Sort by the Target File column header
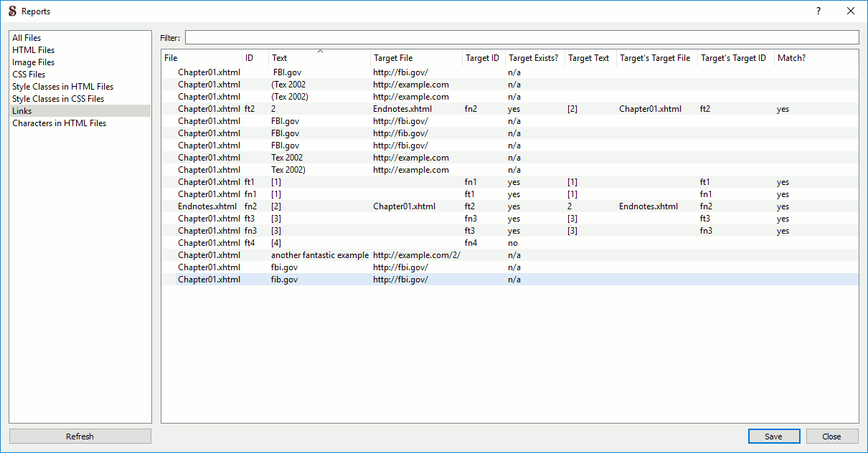The width and height of the screenshot is (868, 453). click(417, 58)
